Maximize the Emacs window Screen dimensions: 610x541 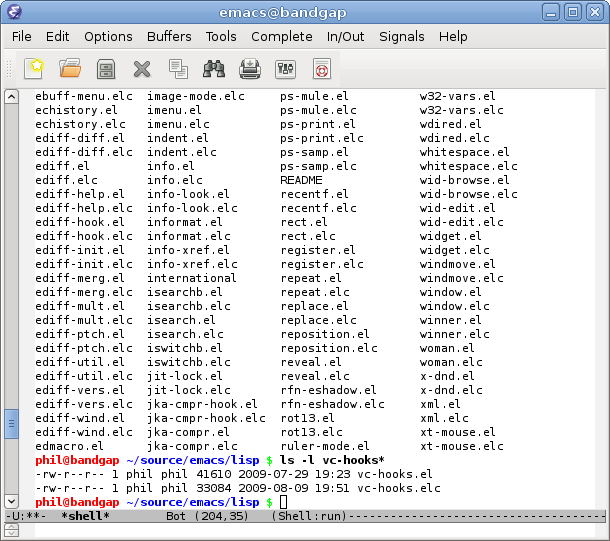573,12
